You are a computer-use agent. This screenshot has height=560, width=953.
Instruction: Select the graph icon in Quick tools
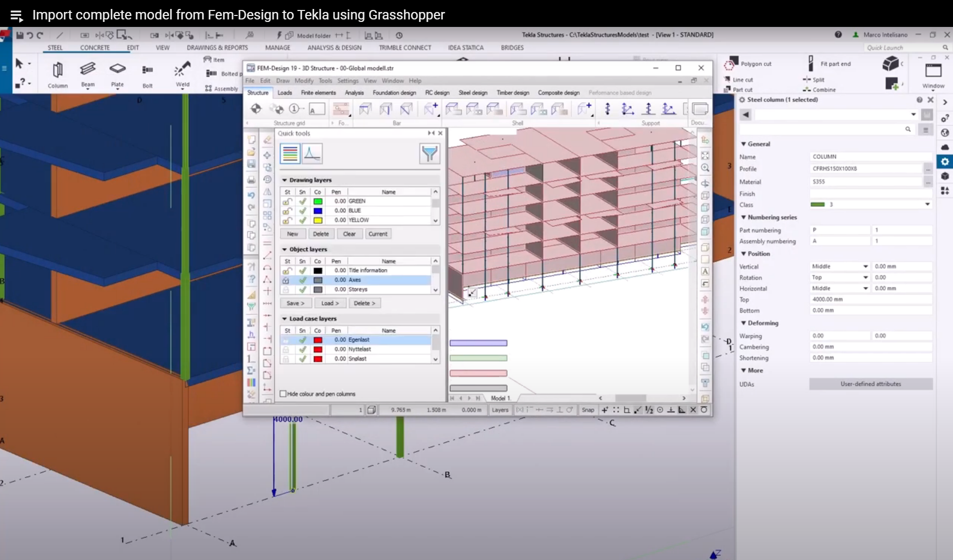pos(312,154)
